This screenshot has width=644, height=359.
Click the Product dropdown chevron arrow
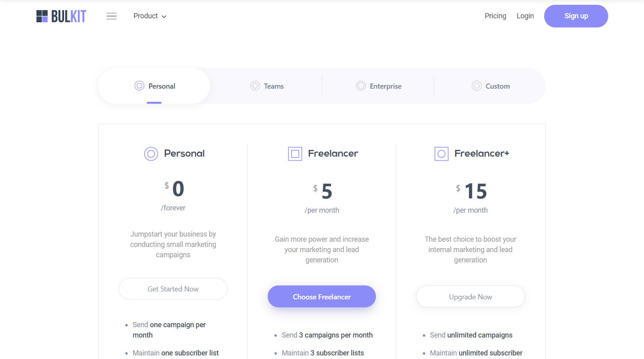click(164, 17)
